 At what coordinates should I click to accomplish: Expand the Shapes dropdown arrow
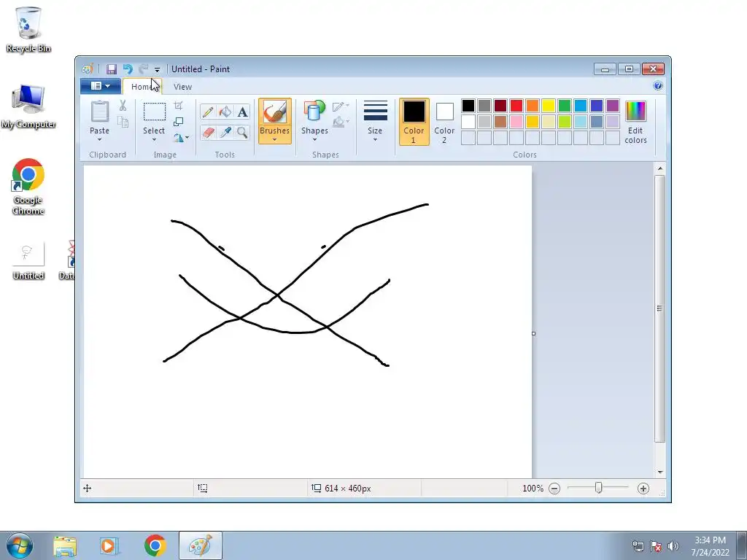pyautogui.click(x=314, y=139)
